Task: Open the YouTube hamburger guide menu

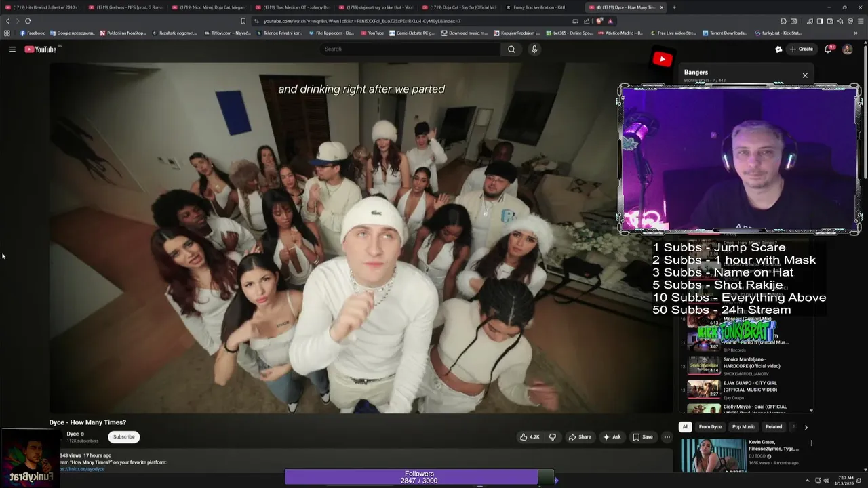Action: click(12, 49)
